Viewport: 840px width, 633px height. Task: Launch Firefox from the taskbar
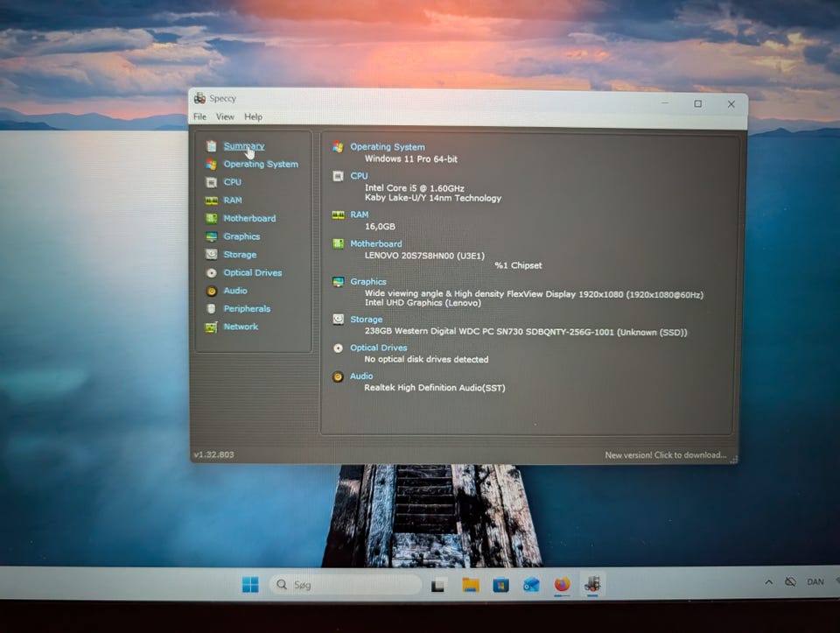tap(562, 584)
